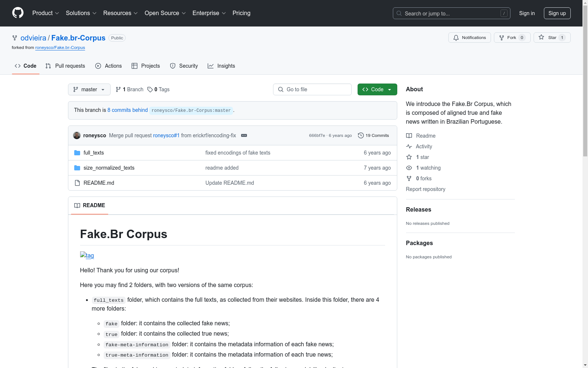Click the Sign up button

[x=557, y=13]
